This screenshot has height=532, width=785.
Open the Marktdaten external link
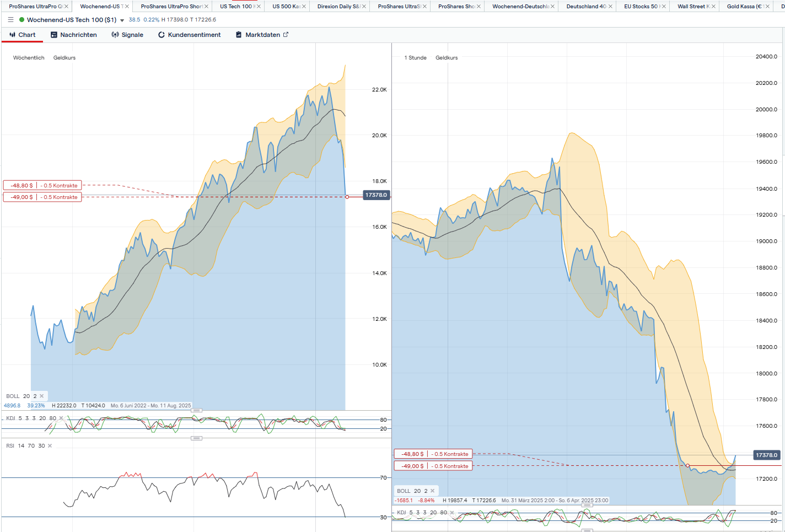[262, 35]
